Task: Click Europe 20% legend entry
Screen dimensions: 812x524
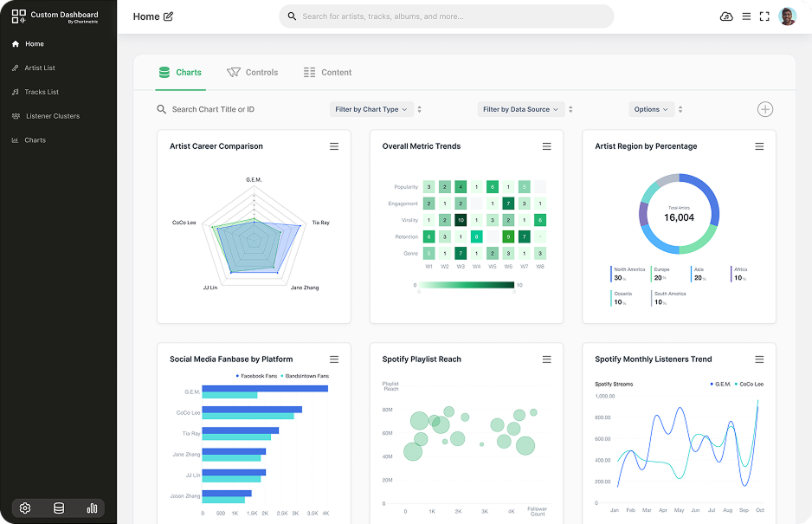Action: click(x=661, y=274)
